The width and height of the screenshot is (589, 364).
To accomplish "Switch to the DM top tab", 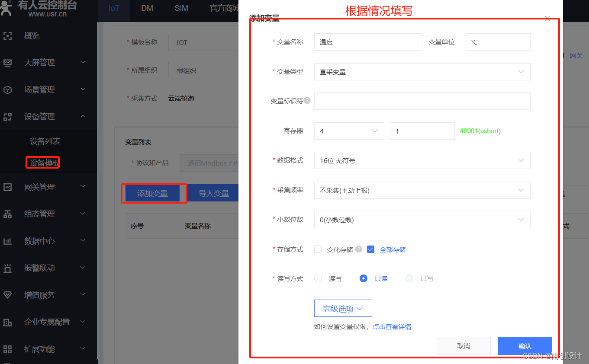I will coord(147,8).
